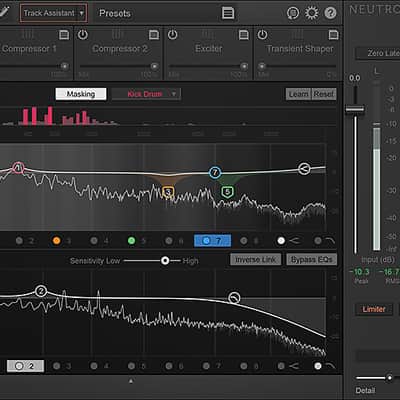Click the Detail slider handle

pos(389,378)
